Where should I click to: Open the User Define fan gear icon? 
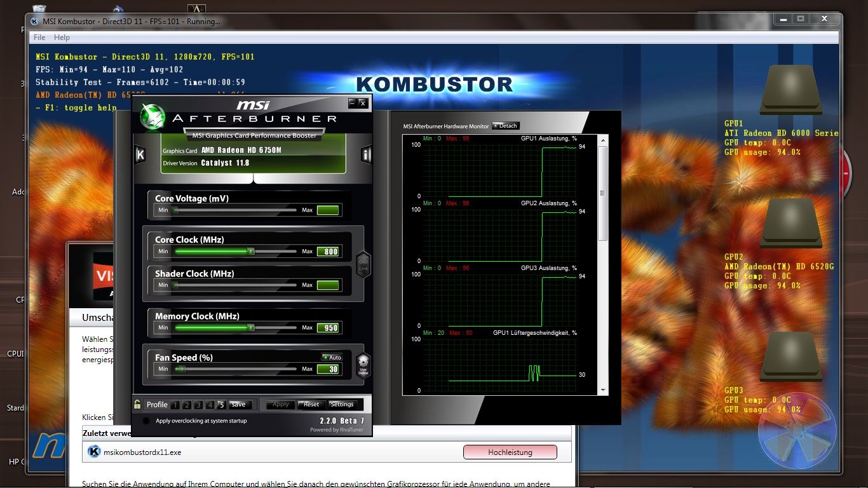(x=363, y=365)
